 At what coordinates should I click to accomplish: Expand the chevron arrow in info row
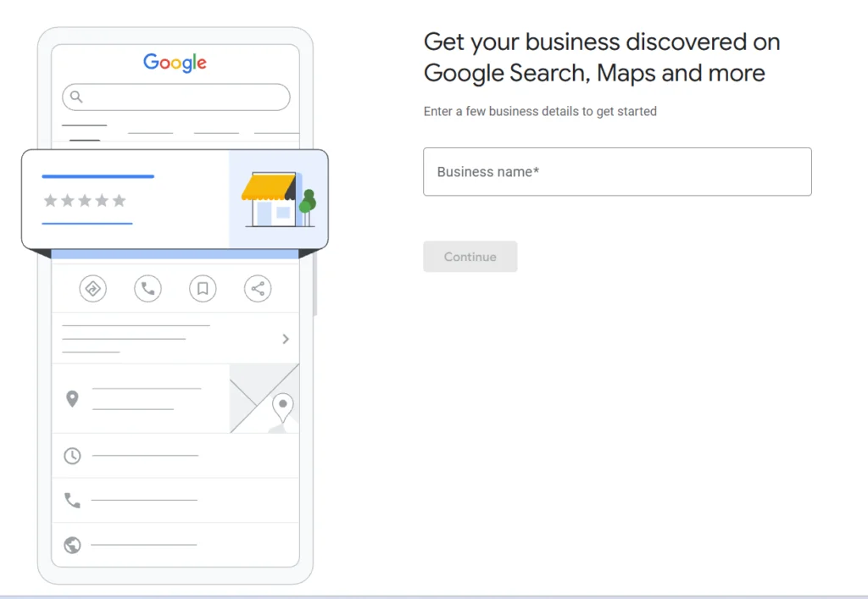coord(286,339)
